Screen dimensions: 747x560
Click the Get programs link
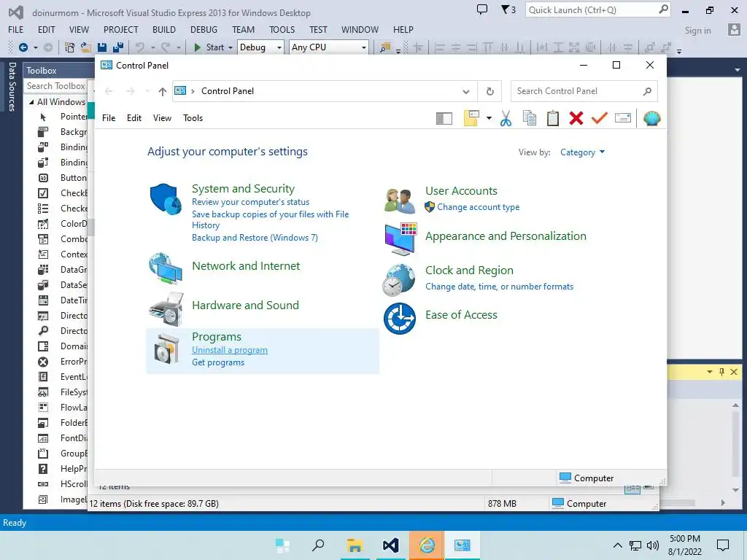[218, 362]
